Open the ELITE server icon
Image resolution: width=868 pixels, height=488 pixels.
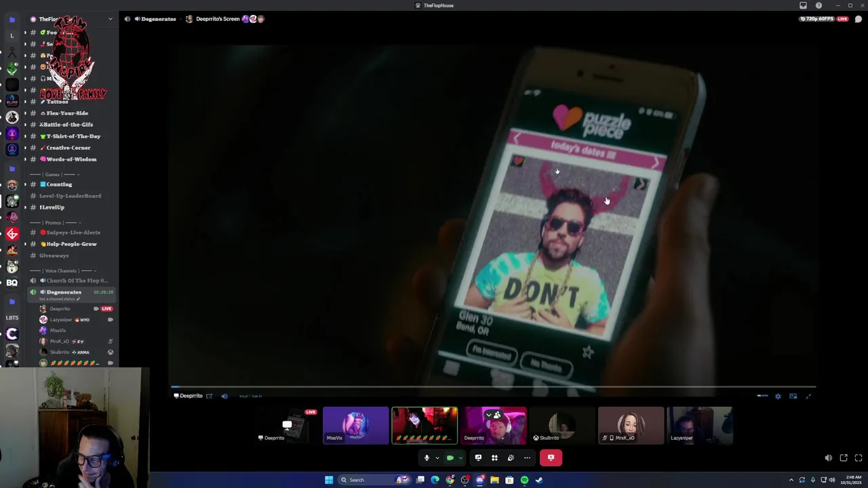pyautogui.click(x=12, y=101)
